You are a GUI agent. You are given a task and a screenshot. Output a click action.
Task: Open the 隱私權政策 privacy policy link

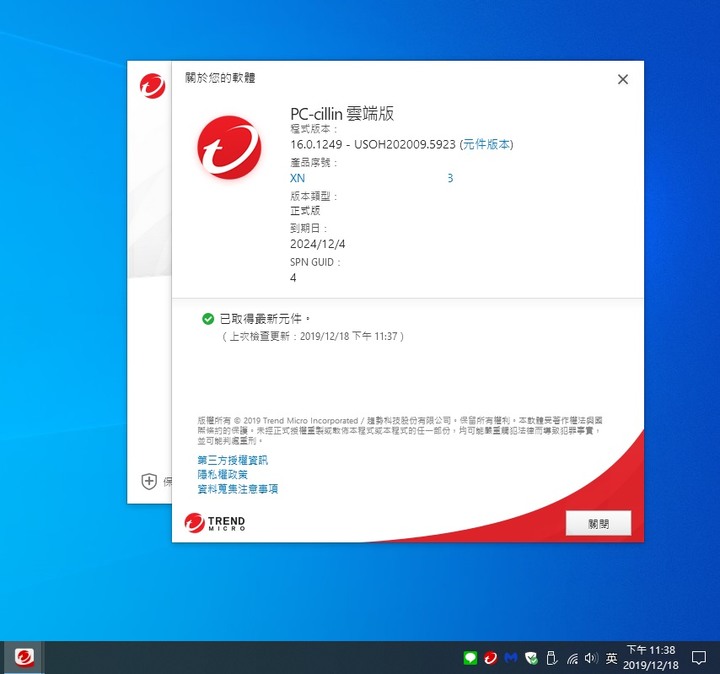[222, 474]
